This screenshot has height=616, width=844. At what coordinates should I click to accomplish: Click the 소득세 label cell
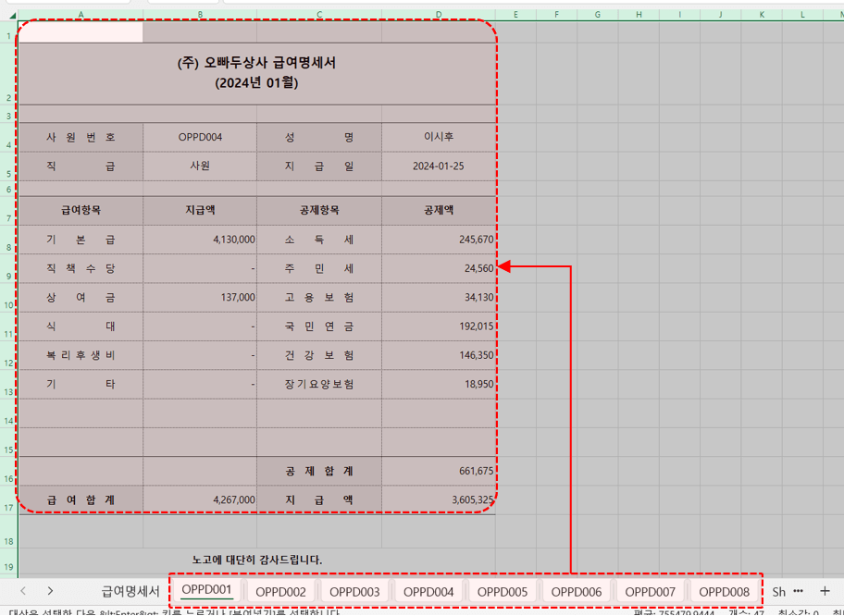point(319,240)
